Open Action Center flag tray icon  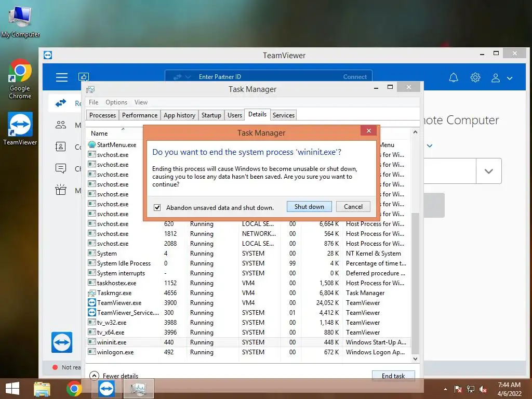(458, 389)
